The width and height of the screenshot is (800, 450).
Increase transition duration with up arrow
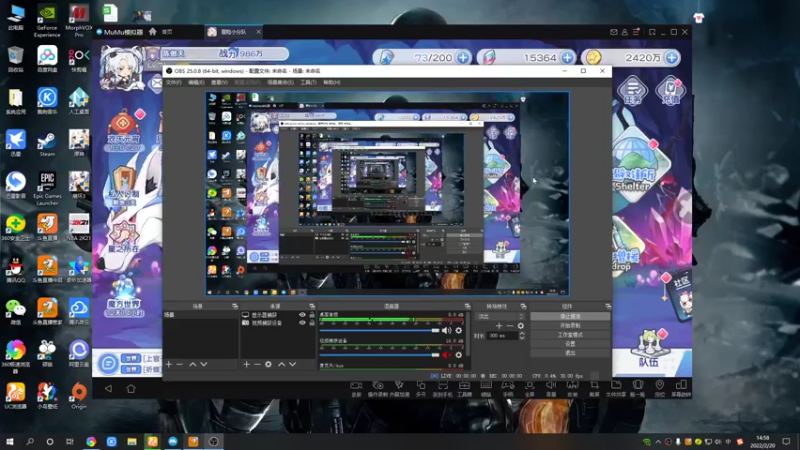pos(521,334)
